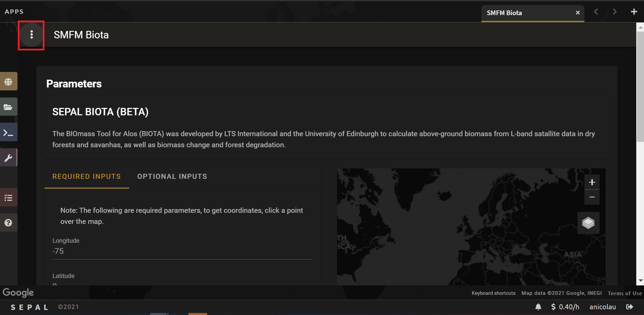The height and width of the screenshot is (315, 644).
Task: Close the SMFM Biota tab
Action: pos(578,13)
